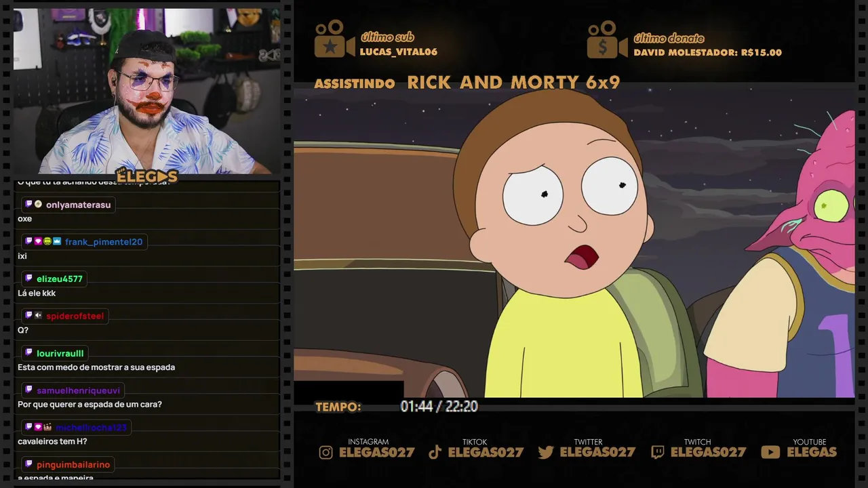Click the TikTok handle ELEGAS027
This screenshot has height=488, width=868.
(x=486, y=452)
